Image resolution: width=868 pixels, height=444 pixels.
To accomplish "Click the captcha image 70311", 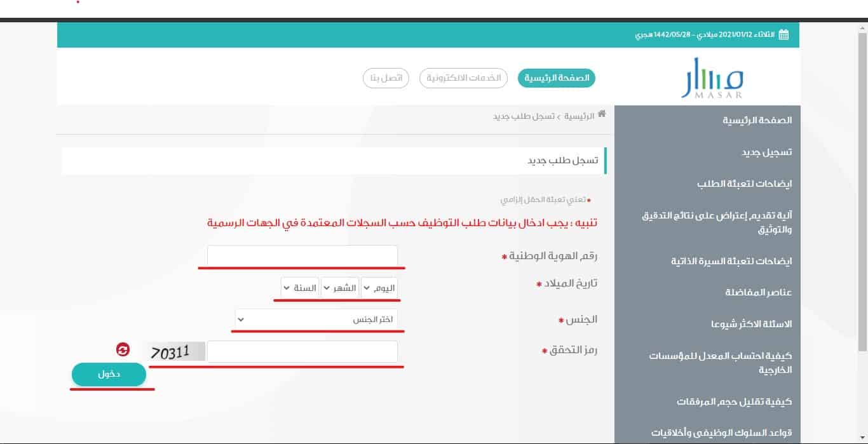I will pos(177,352).
